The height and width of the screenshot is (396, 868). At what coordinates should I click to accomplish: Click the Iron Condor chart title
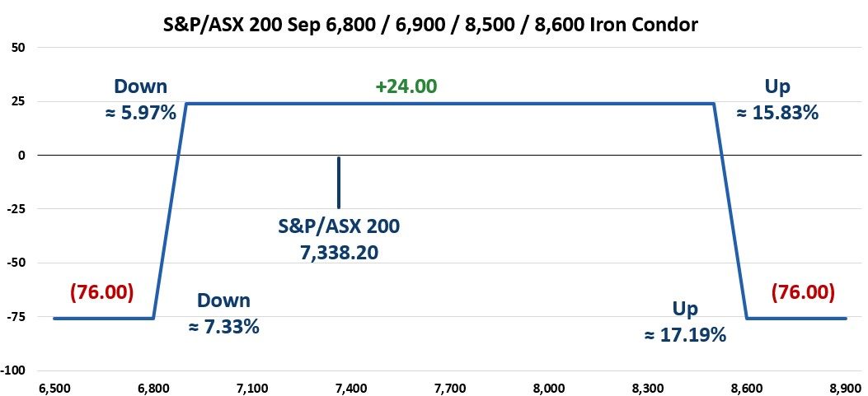pyautogui.click(x=434, y=25)
